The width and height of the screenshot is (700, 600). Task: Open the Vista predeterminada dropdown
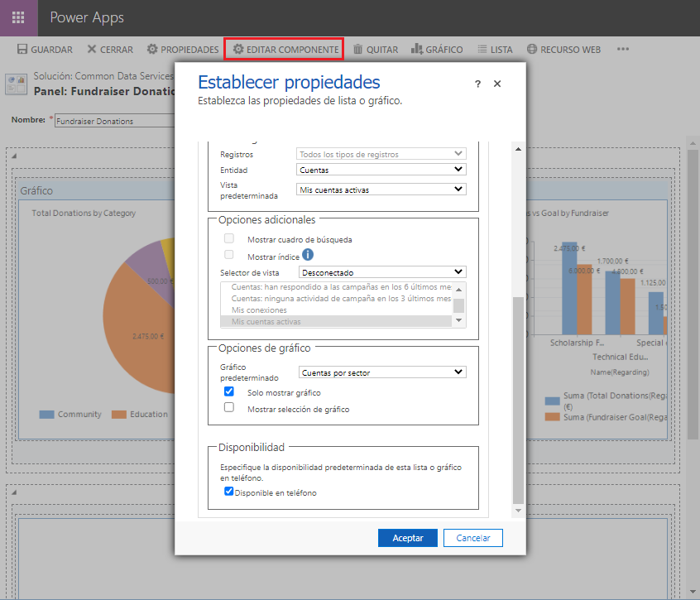coord(381,190)
